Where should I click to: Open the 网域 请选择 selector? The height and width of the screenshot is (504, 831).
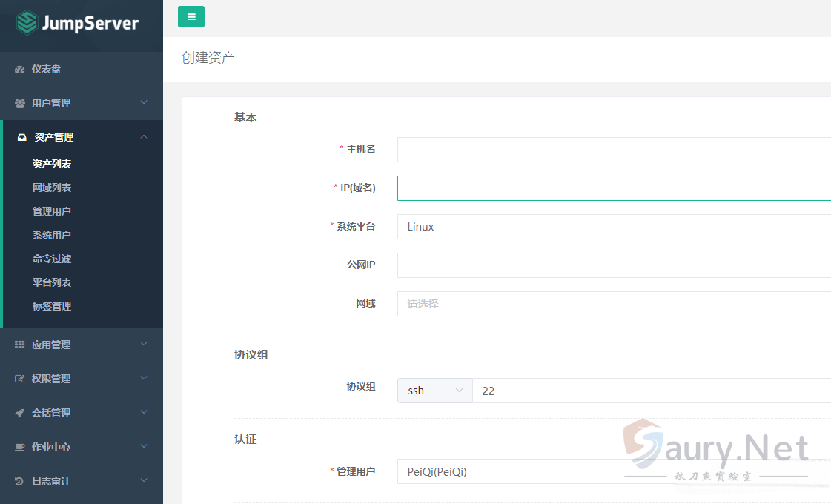[x=593, y=303]
